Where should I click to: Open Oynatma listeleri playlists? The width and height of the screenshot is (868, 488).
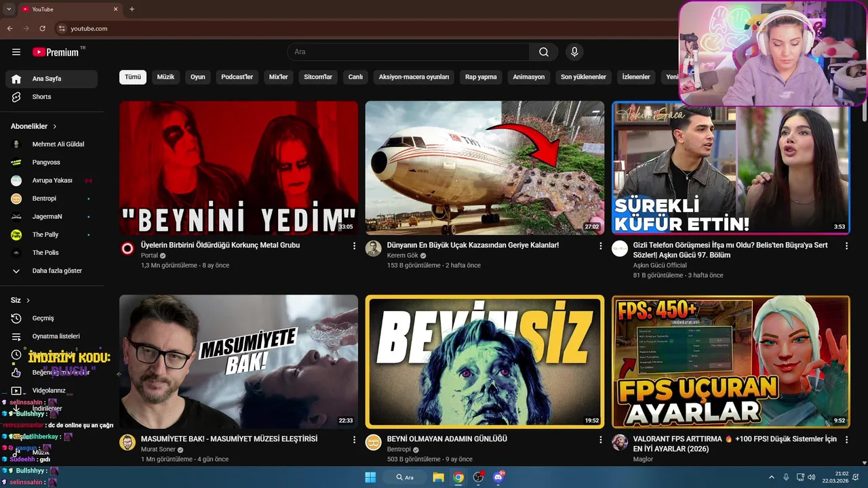tap(52, 336)
